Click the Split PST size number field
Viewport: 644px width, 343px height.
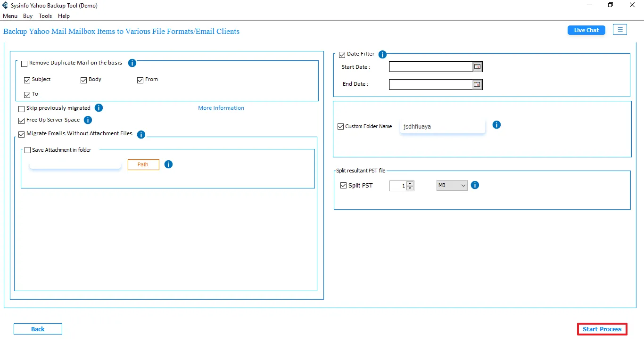tap(398, 186)
